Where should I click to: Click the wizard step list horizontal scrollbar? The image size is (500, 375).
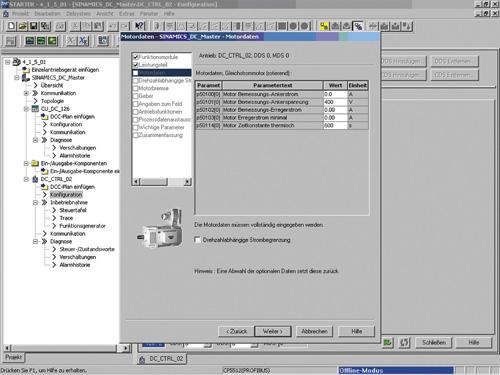(162, 182)
